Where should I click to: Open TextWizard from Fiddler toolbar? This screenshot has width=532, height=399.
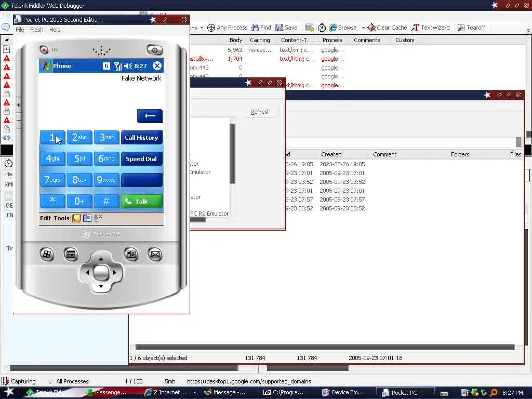431,28
